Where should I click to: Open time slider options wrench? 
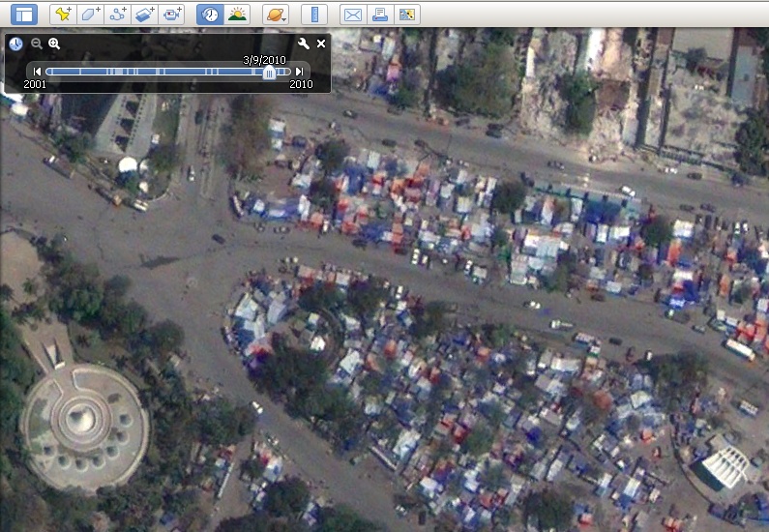coord(304,44)
